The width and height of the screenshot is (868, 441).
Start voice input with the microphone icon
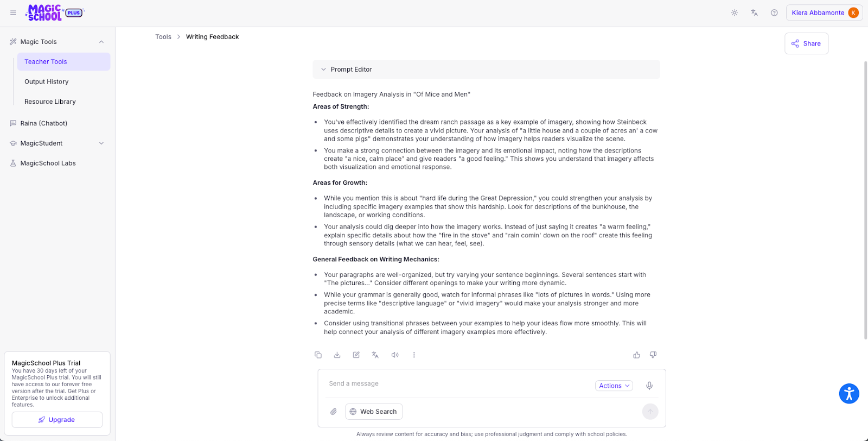pyautogui.click(x=649, y=386)
